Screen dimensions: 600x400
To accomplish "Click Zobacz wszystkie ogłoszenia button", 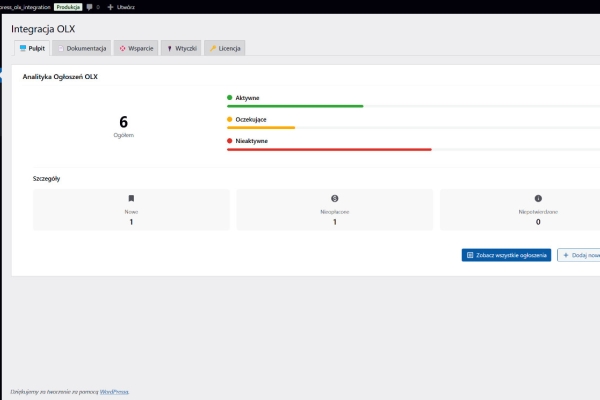I will tap(506, 255).
